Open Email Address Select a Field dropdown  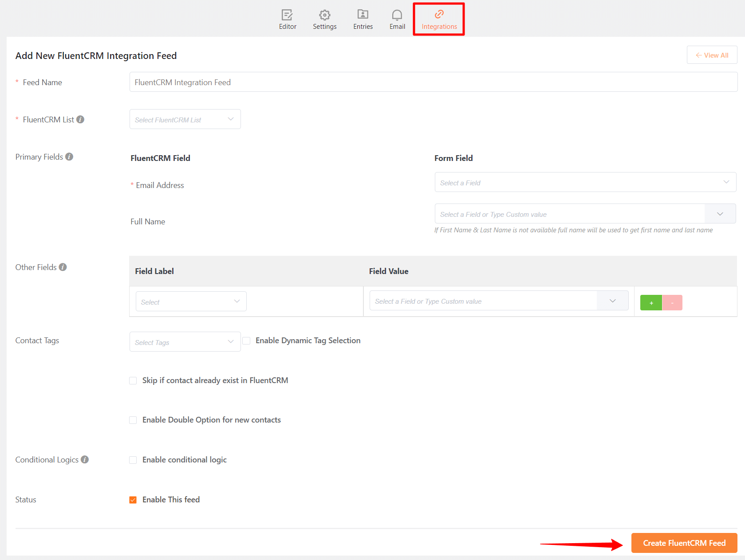pyautogui.click(x=585, y=182)
